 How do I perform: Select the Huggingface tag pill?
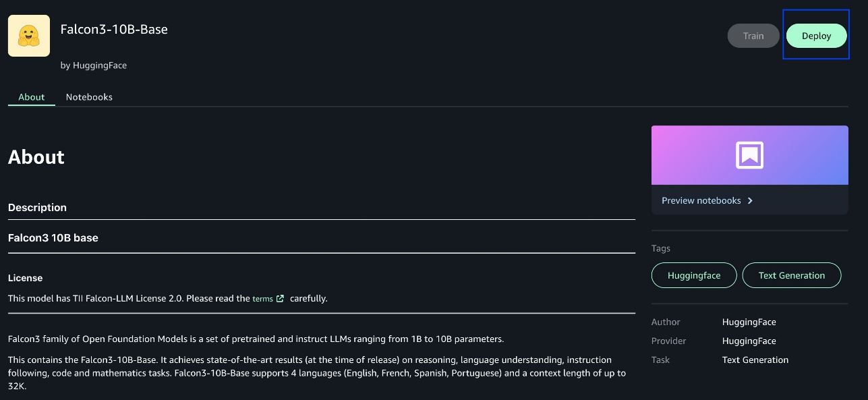pyautogui.click(x=694, y=275)
